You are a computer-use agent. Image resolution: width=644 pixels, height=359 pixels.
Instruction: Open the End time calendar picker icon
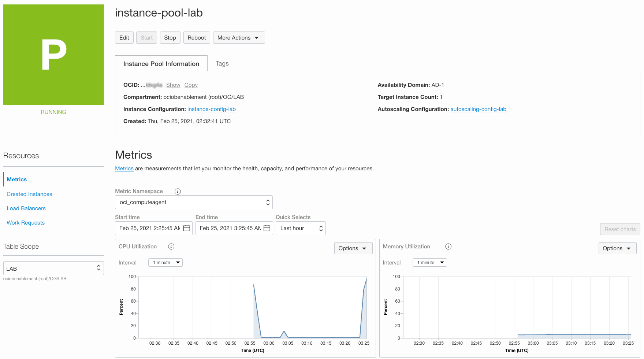267,228
